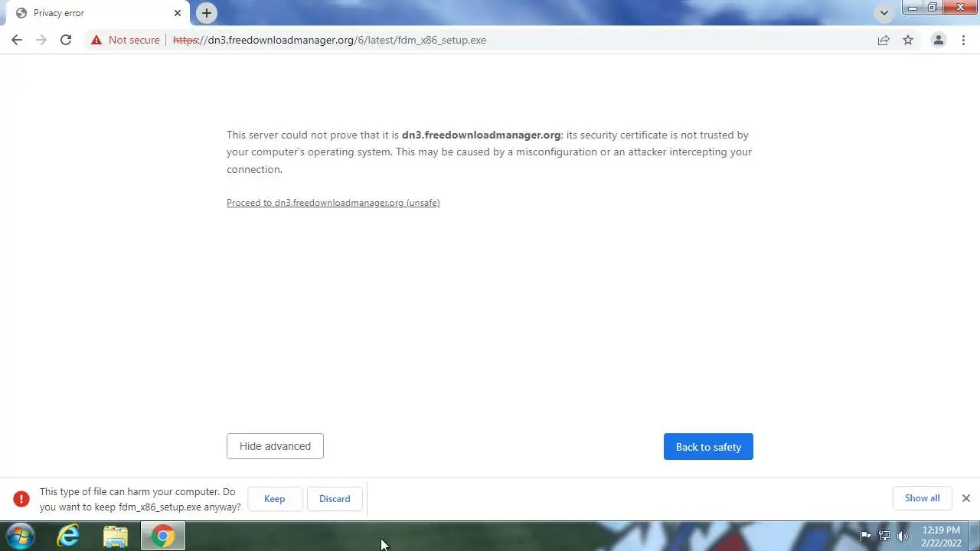Image resolution: width=980 pixels, height=551 pixels.
Task: Open the Windows Start menu orb
Action: [21, 536]
